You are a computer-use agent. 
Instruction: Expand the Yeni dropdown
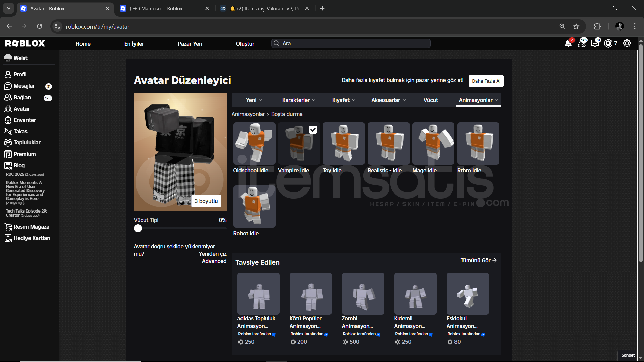click(x=254, y=100)
